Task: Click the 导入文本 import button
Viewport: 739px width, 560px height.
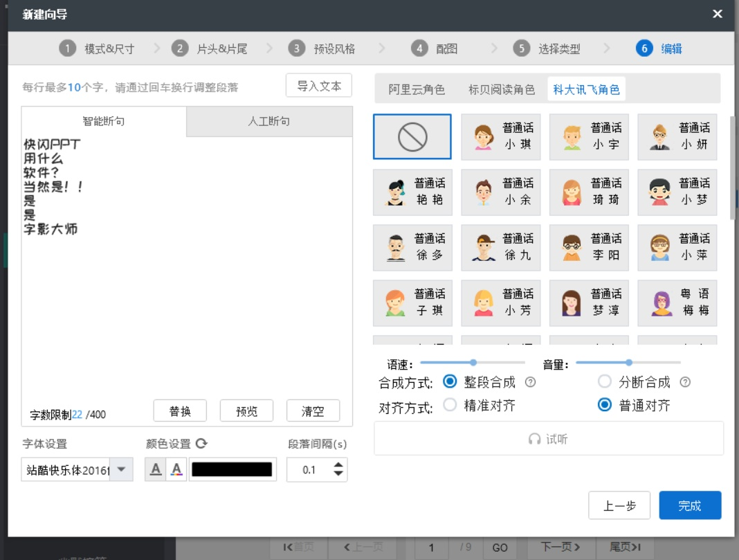Action: click(319, 85)
